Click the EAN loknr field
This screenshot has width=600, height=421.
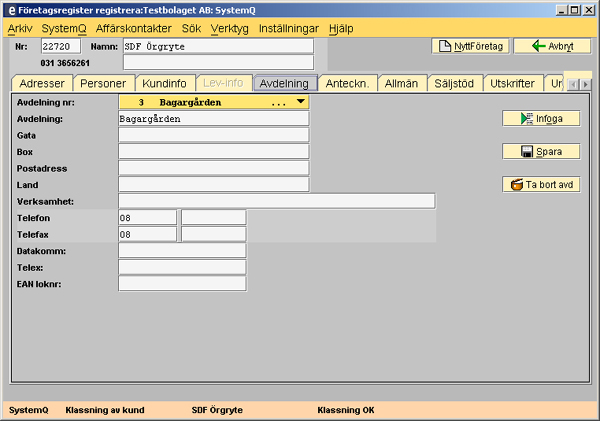pyautogui.click(x=181, y=284)
